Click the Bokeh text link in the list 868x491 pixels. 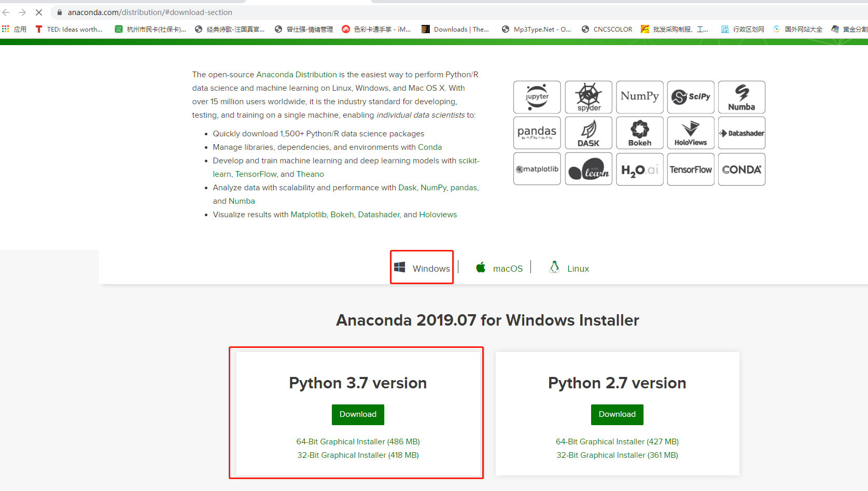pos(342,215)
